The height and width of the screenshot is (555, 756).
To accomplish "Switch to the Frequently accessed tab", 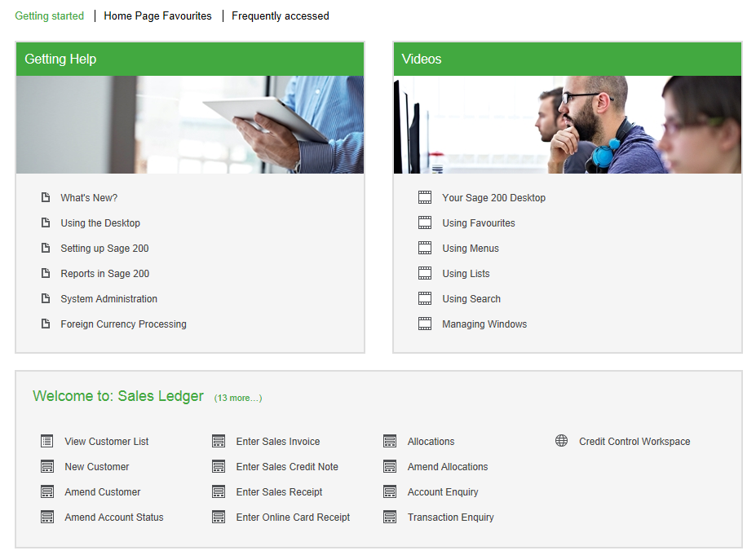I will (x=280, y=15).
